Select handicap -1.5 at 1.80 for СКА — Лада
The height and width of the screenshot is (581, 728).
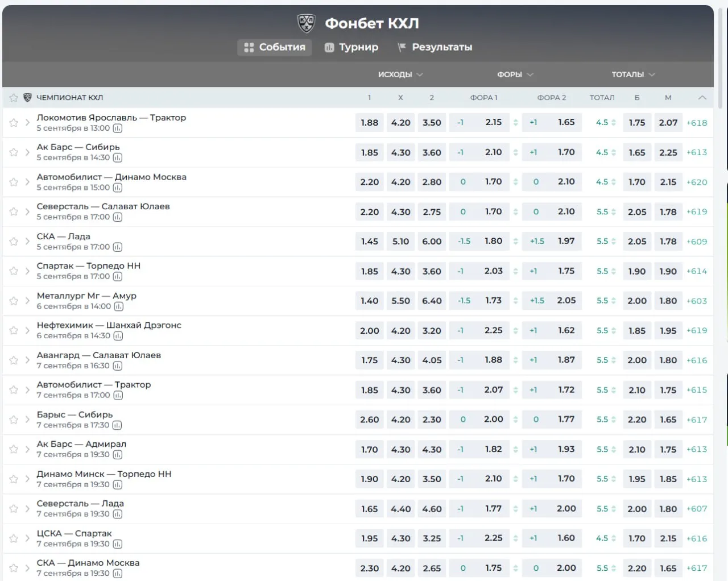[x=479, y=242]
